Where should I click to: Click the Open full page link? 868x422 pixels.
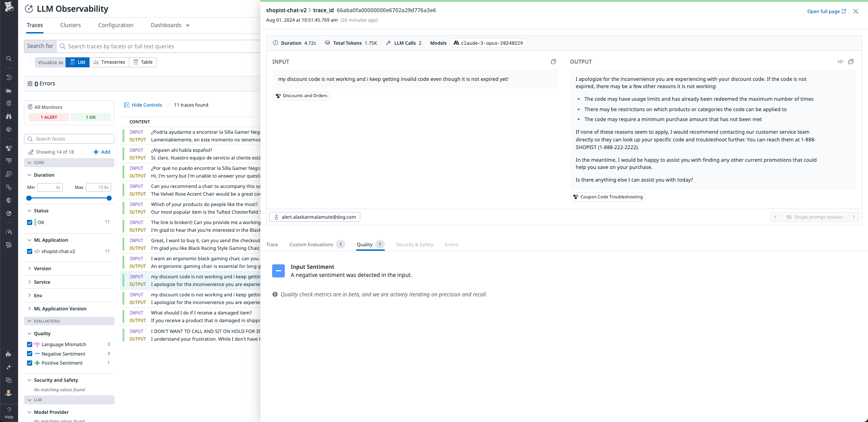click(826, 11)
